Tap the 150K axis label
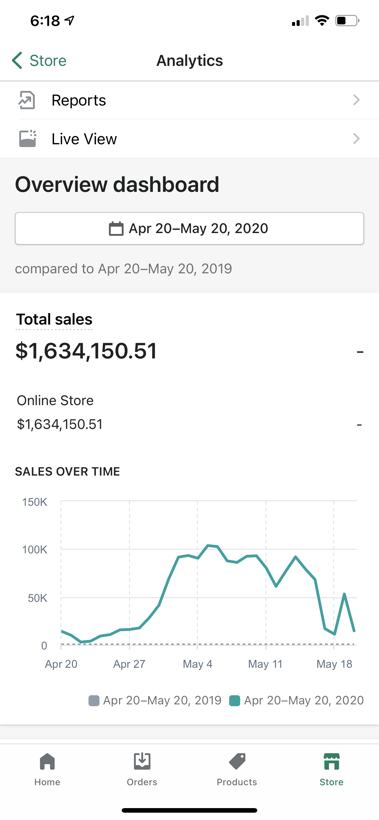 35,502
